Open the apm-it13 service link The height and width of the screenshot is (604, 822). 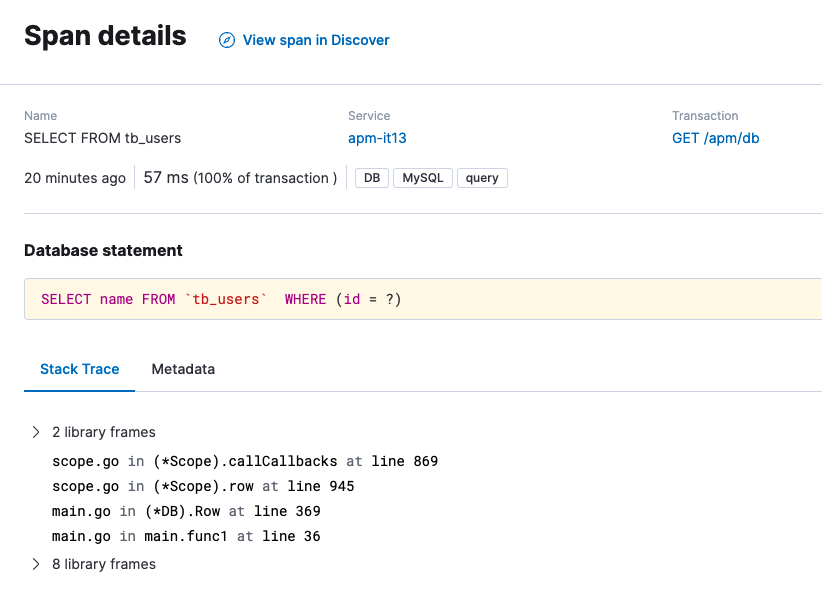point(377,138)
